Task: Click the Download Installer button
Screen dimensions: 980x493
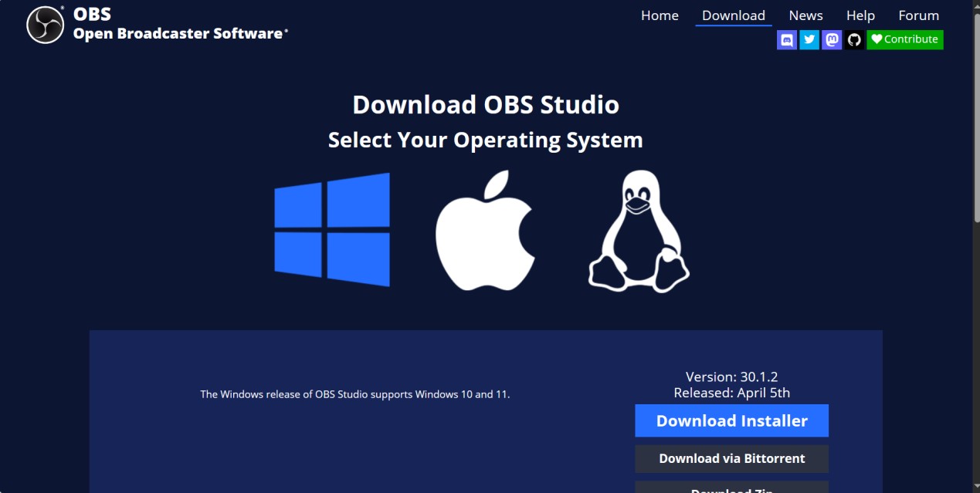Action: (732, 420)
